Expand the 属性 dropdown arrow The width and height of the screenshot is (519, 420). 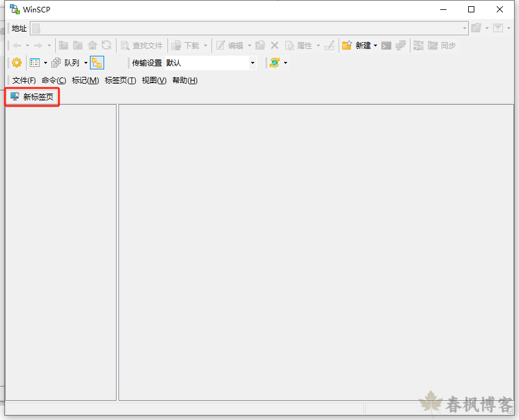(319, 46)
